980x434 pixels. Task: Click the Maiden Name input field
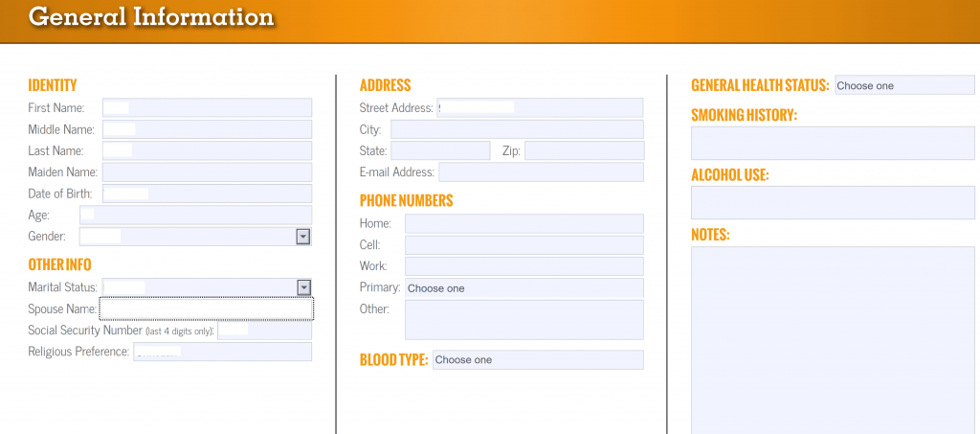coord(207,172)
